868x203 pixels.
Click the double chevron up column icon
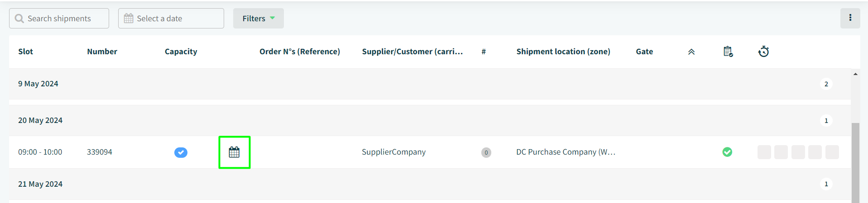click(691, 52)
